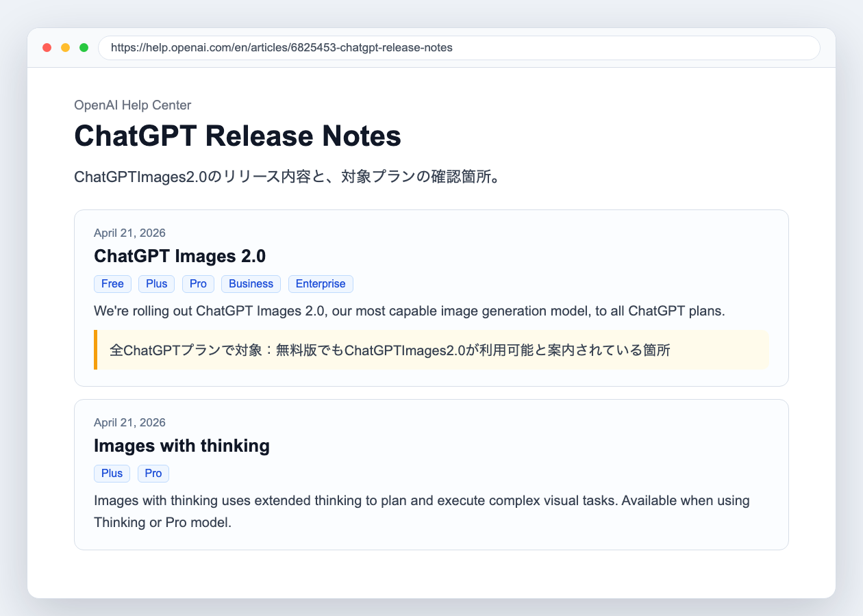Click the April 21, 2026 date above Images with thinking
Image resolution: width=863 pixels, height=616 pixels.
click(129, 422)
